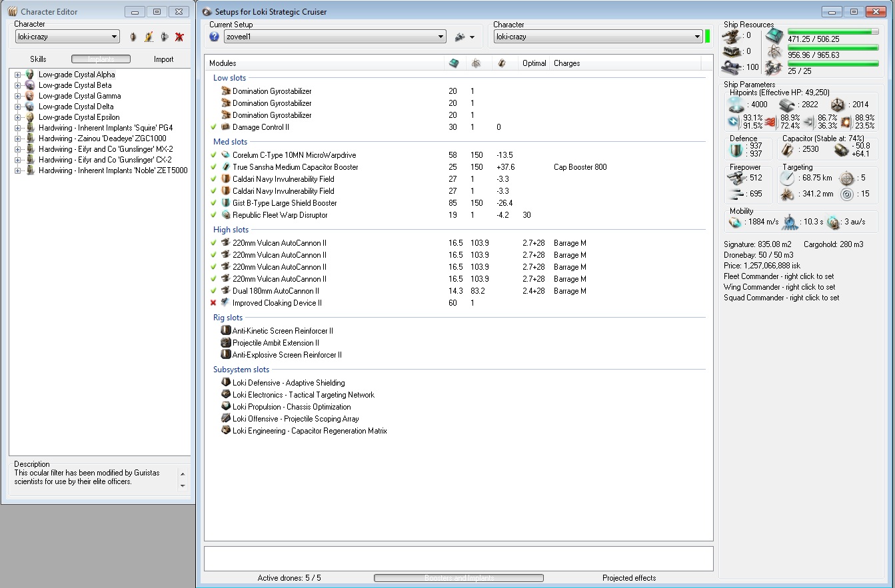Click the Gist B-Type Large Shield Booster icon
Screen dimensions: 895x588
pyautogui.click(x=226, y=203)
